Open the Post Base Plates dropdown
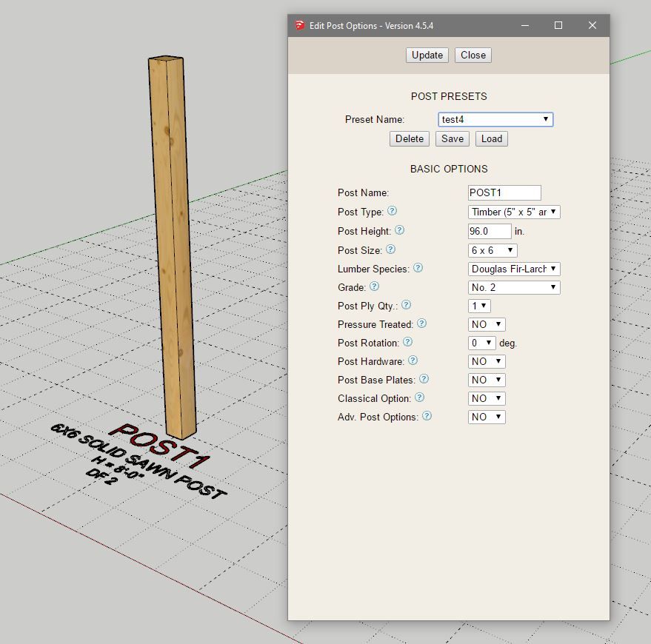This screenshot has height=644, width=651. pos(487,380)
